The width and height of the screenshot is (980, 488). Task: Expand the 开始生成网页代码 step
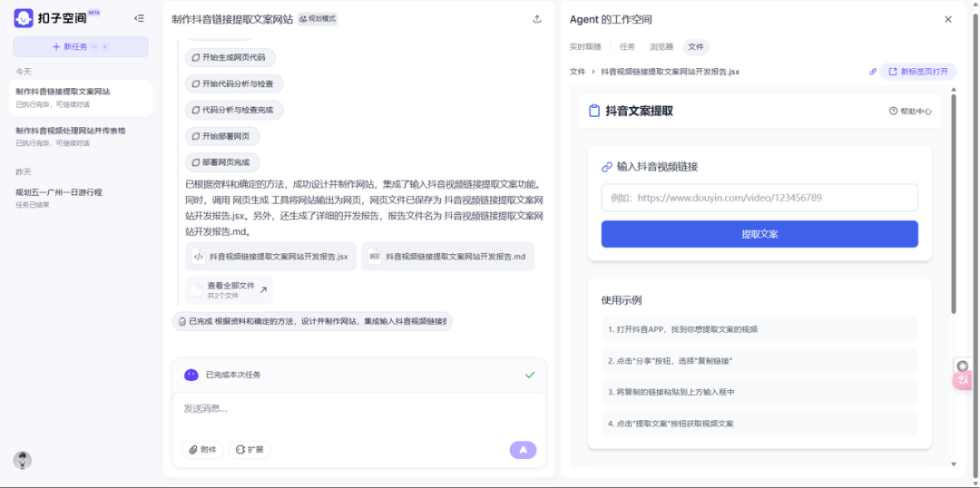(x=230, y=57)
